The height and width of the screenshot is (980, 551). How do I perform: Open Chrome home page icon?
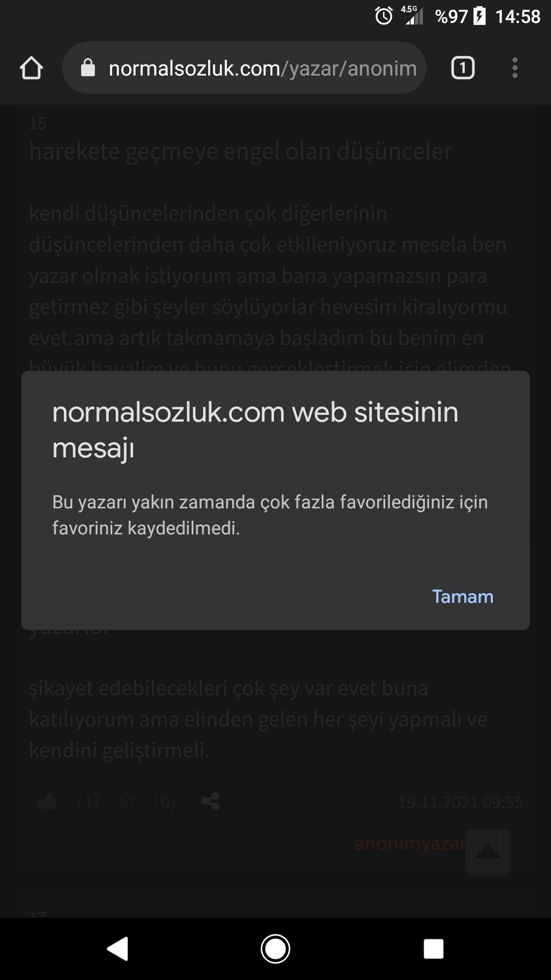click(31, 68)
